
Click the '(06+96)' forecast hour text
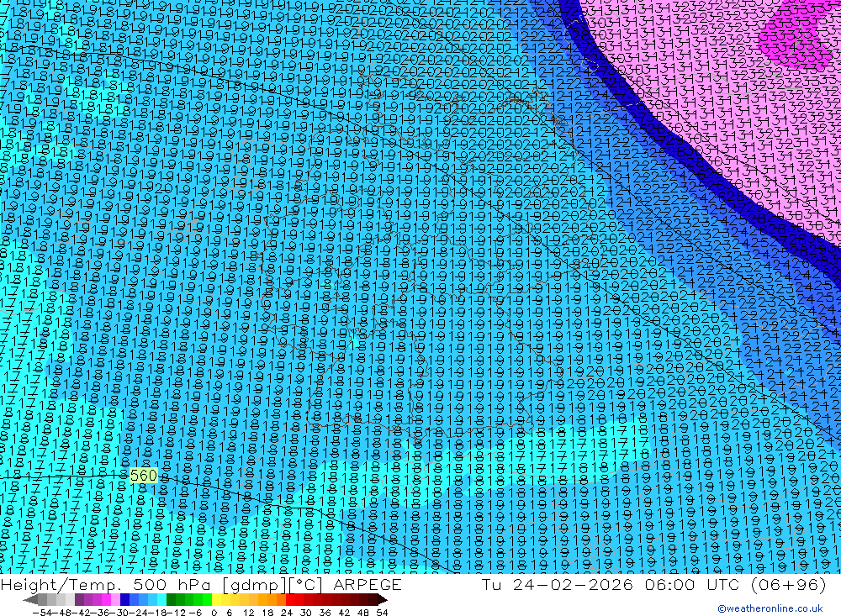click(789, 585)
